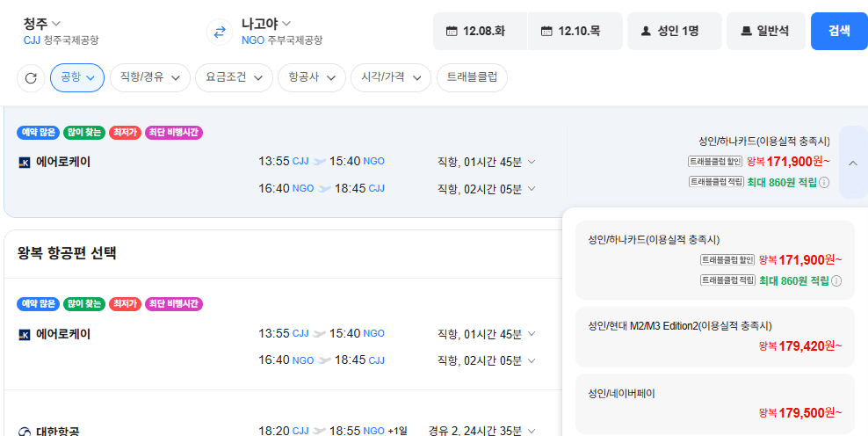Click 많이 찾는 badge on selected flight

(x=84, y=133)
